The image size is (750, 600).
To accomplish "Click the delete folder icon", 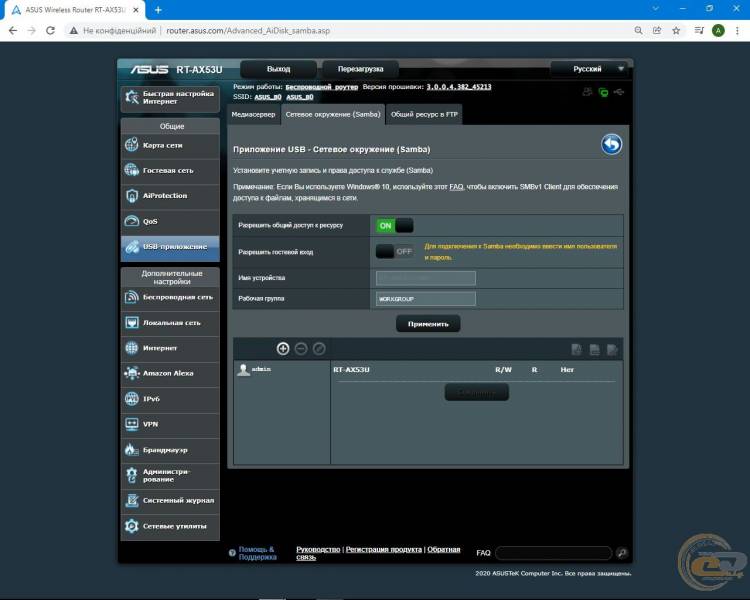I will point(595,350).
